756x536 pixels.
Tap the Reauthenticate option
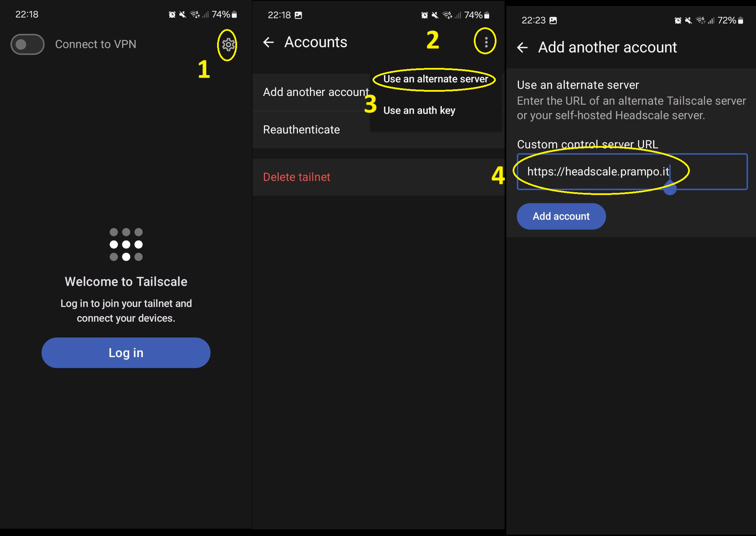pyautogui.click(x=301, y=130)
